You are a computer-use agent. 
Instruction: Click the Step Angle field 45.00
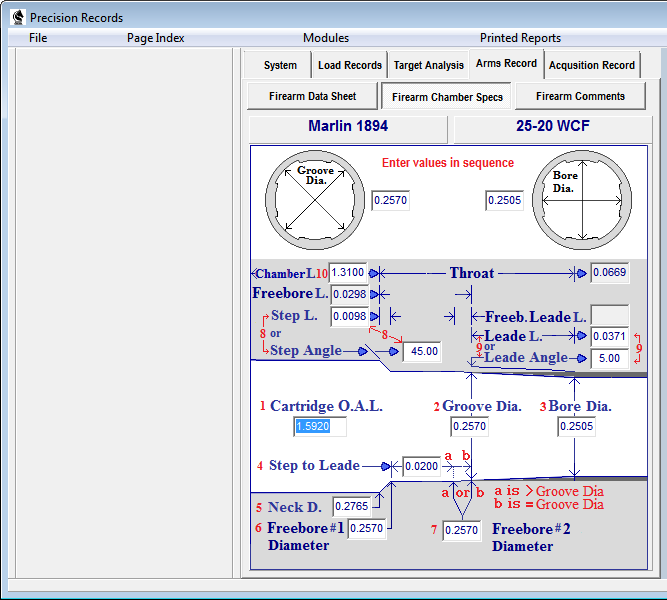(x=422, y=351)
